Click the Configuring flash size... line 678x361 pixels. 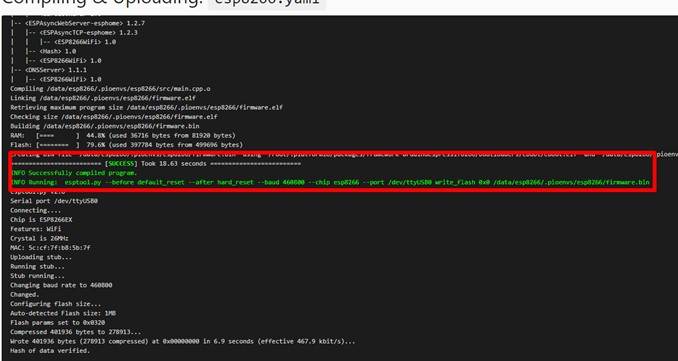click(56, 304)
